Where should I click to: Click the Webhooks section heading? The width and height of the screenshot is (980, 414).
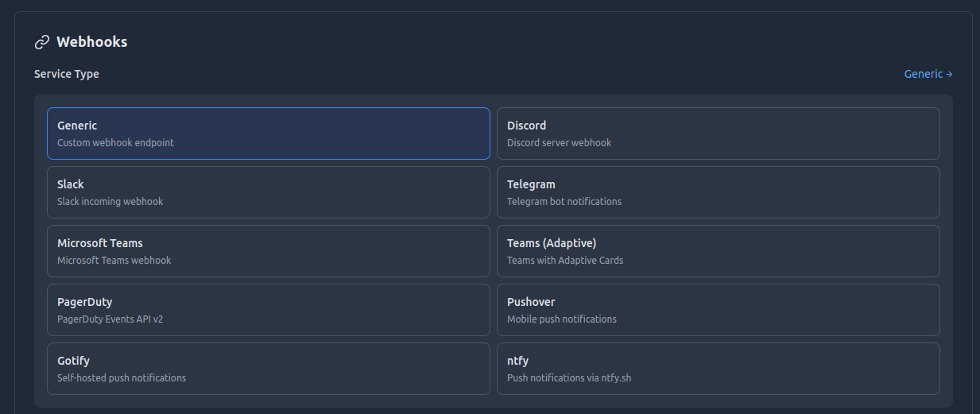(91, 42)
